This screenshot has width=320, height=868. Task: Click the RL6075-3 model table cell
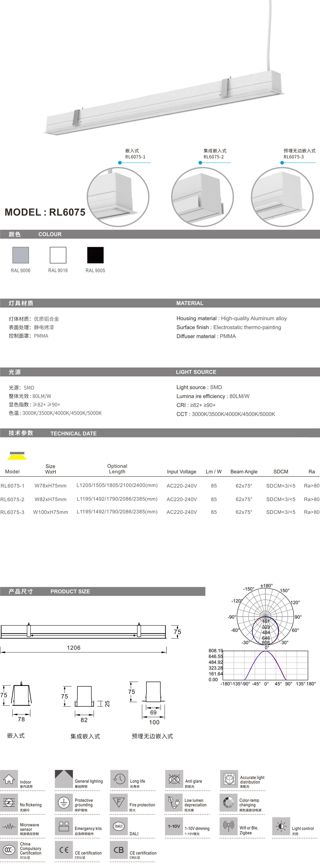click(x=13, y=512)
